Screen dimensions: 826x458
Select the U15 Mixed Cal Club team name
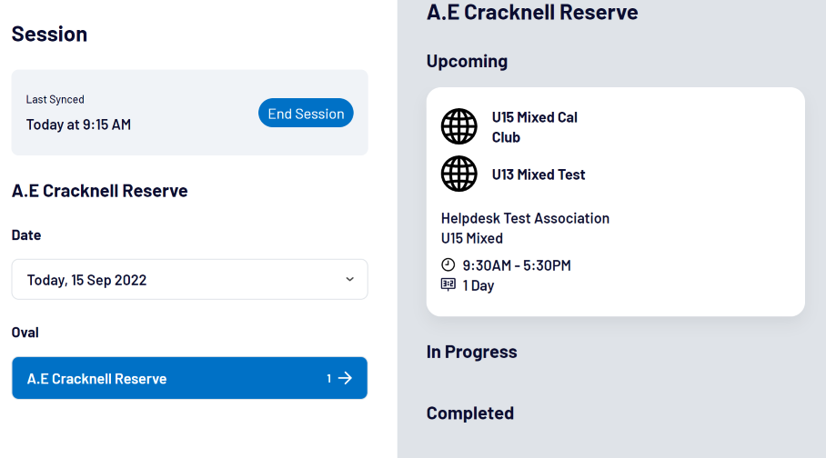[x=535, y=127]
